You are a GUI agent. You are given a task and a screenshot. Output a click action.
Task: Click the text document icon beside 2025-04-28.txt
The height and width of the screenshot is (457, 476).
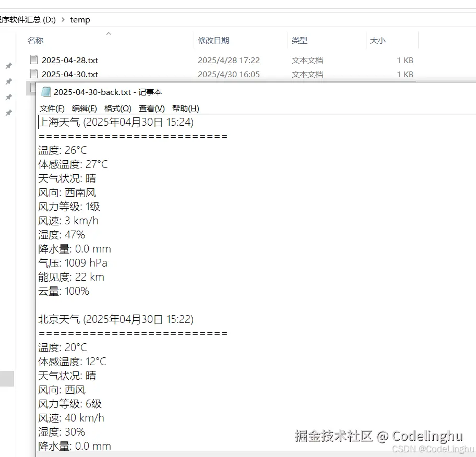(x=33, y=60)
